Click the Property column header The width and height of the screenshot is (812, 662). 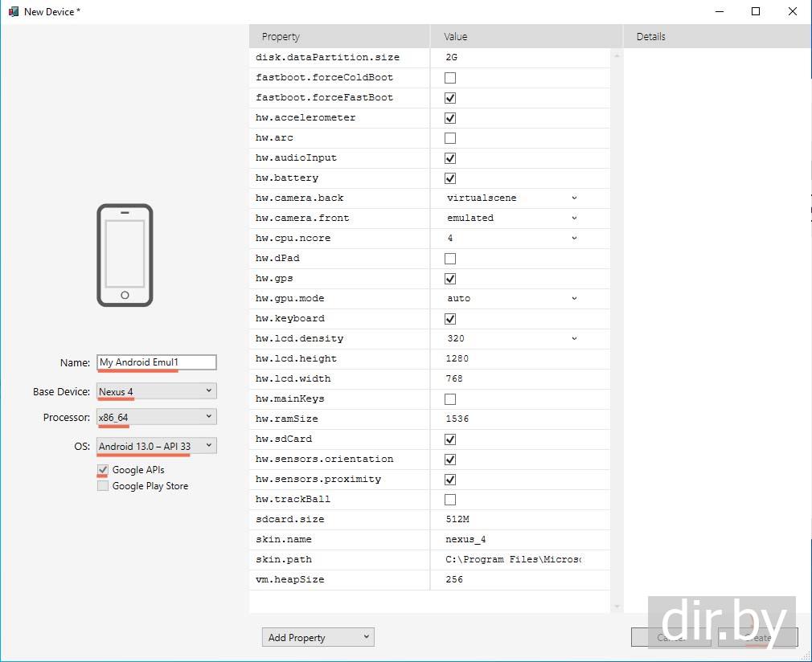(x=339, y=36)
